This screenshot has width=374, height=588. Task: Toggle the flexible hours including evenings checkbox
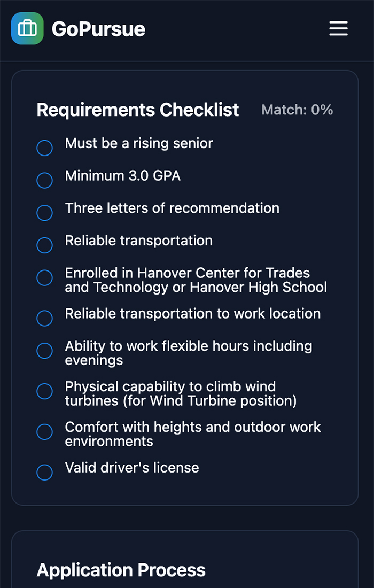coord(44,351)
